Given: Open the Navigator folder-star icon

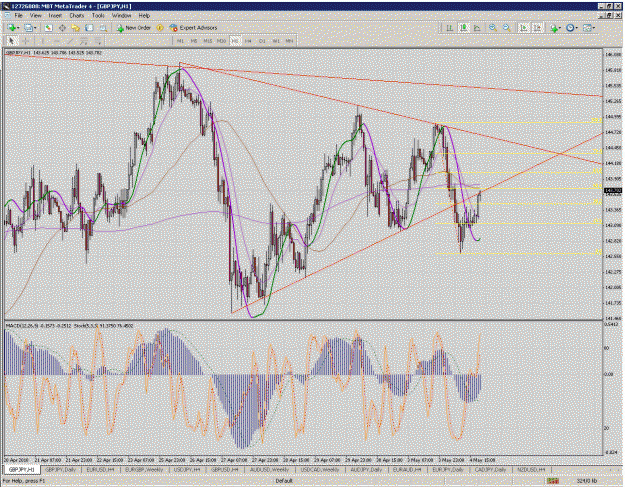Looking at the screenshot, I should 75,27.
